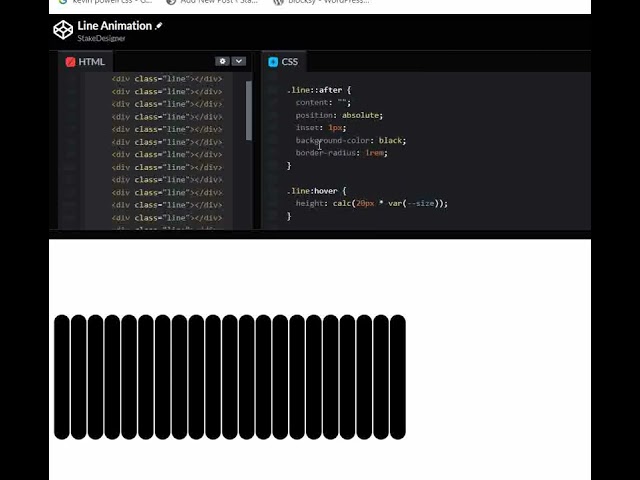The height and width of the screenshot is (480, 640).
Task: Click the "content: "";" CSS line
Action: tap(323, 102)
